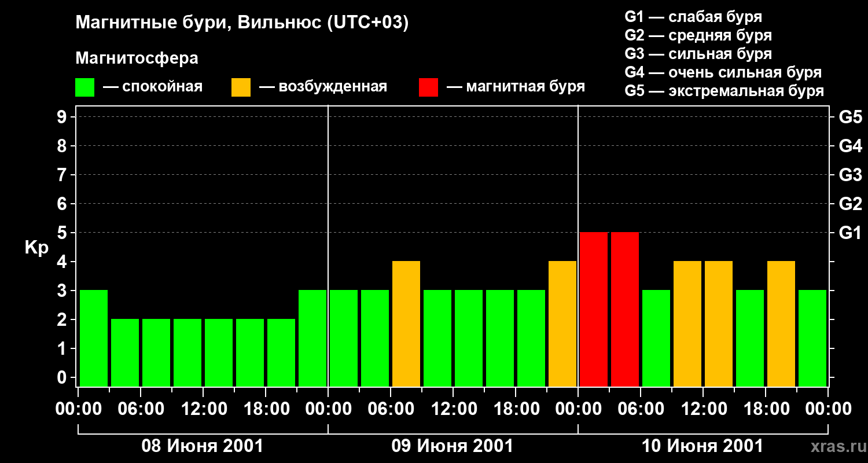The width and height of the screenshot is (868, 463).
Task: Click the 03:00–06:00 green bar on 08 Июня
Action: coord(125,352)
